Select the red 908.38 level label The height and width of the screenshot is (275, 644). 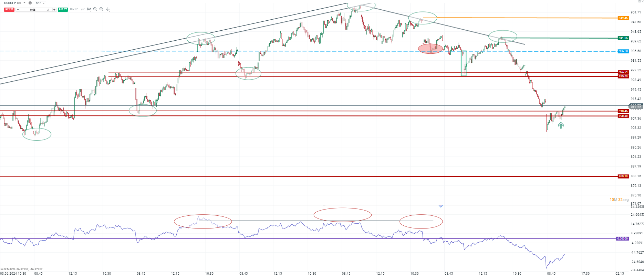pyautogui.click(x=623, y=116)
